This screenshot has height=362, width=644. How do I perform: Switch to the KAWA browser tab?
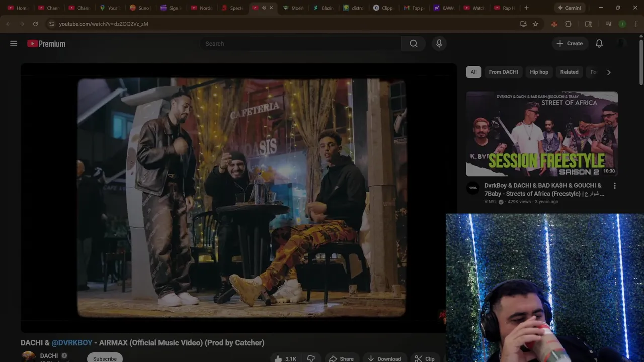[x=444, y=8]
